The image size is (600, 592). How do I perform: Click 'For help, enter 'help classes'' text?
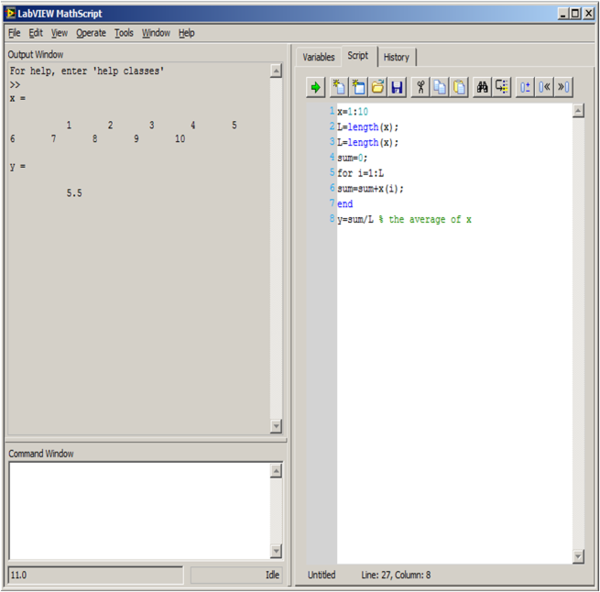click(x=87, y=71)
